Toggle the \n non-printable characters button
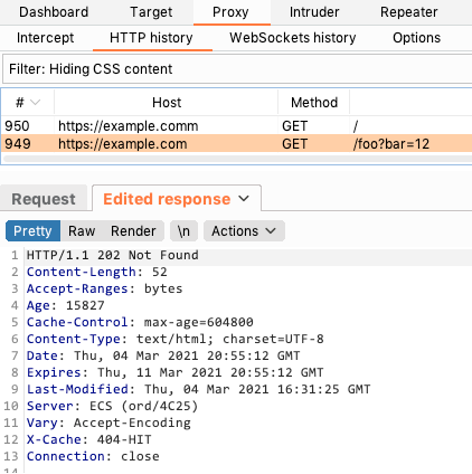 (x=184, y=231)
